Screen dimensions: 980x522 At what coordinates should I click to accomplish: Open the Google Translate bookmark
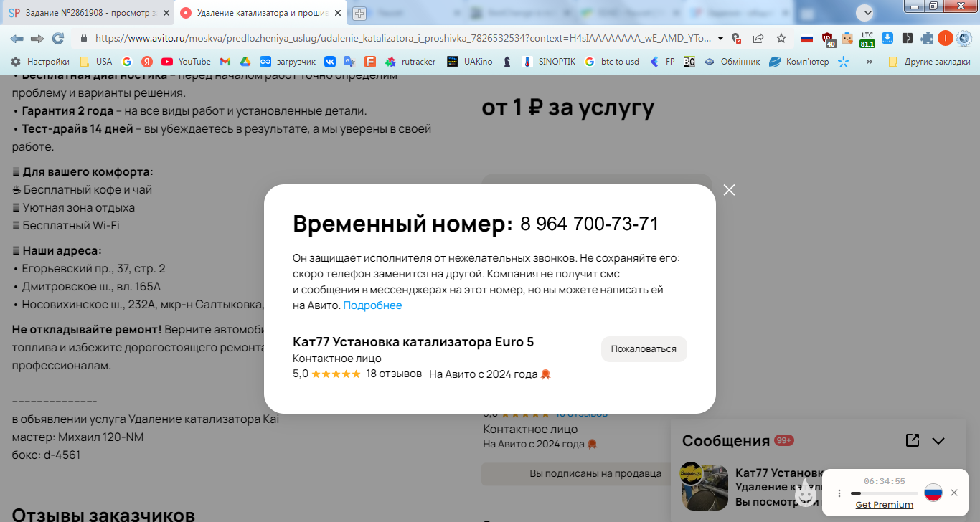[349, 62]
